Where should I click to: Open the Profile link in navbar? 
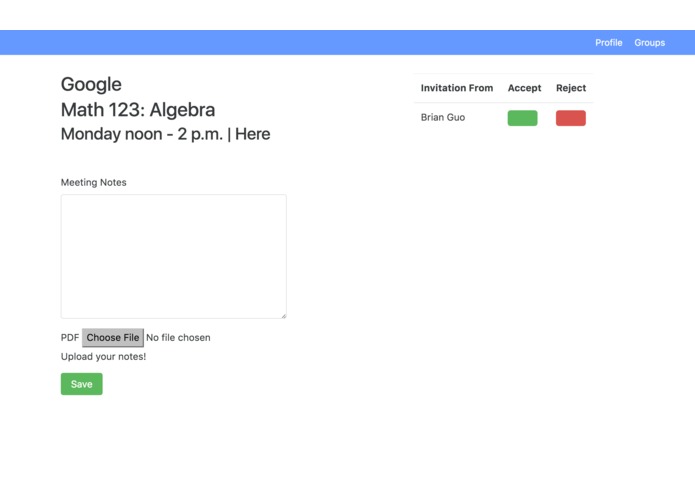pyautogui.click(x=609, y=43)
